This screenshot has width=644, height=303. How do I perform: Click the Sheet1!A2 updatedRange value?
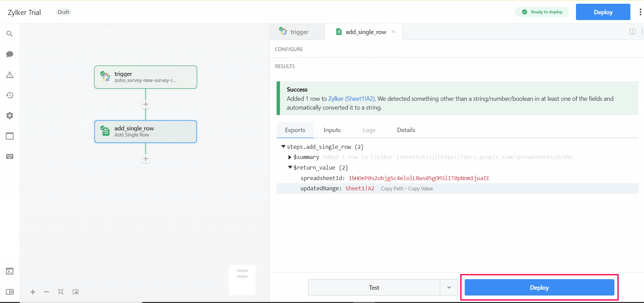point(360,188)
